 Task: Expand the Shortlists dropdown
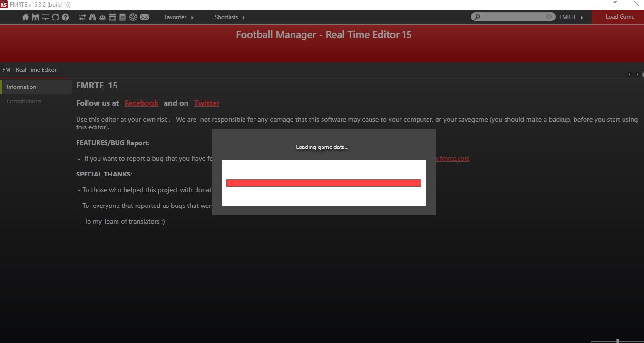pyautogui.click(x=229, y=17)
